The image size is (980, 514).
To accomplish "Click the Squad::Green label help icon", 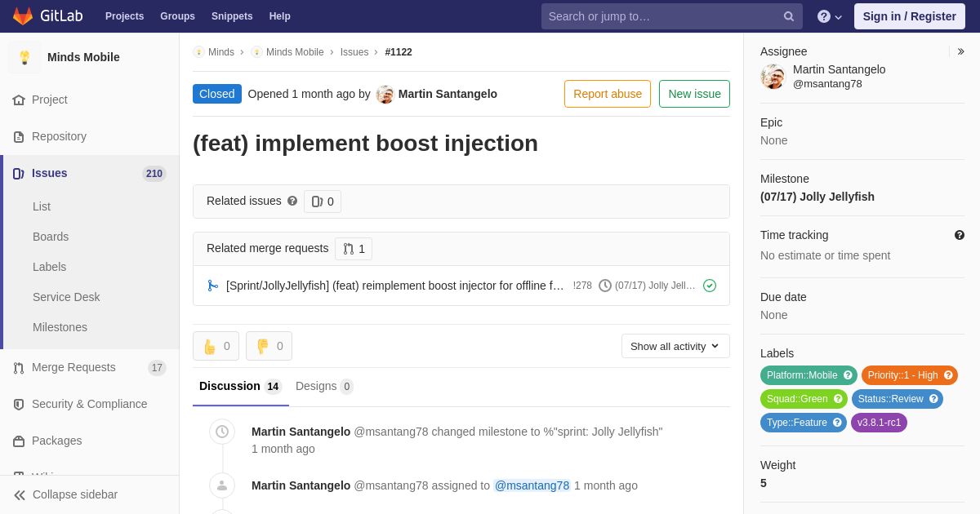I will tap(838, 399).
